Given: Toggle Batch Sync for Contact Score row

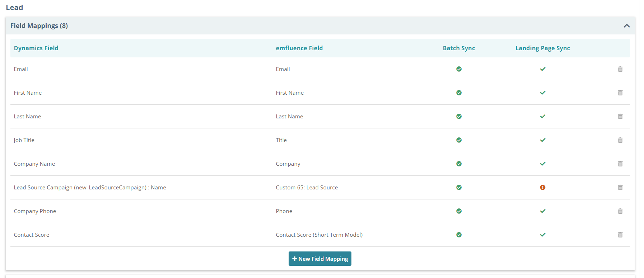Looking at the screenshot, I should 459,235.
